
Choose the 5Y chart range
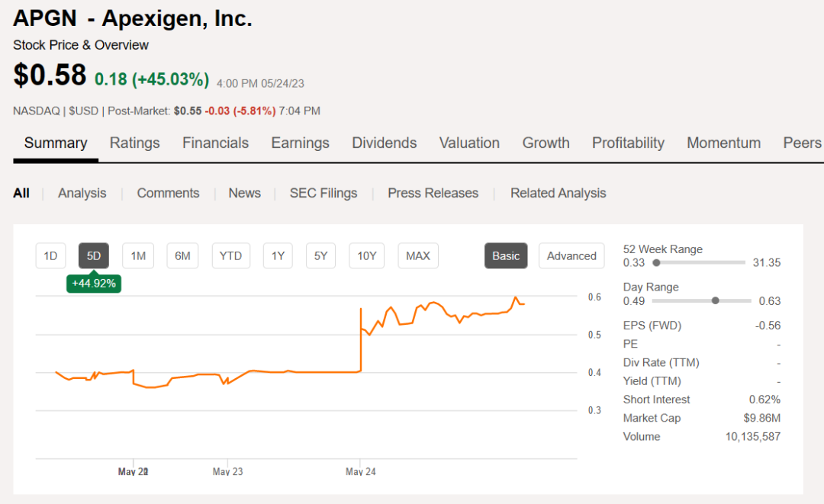(320, 255)
